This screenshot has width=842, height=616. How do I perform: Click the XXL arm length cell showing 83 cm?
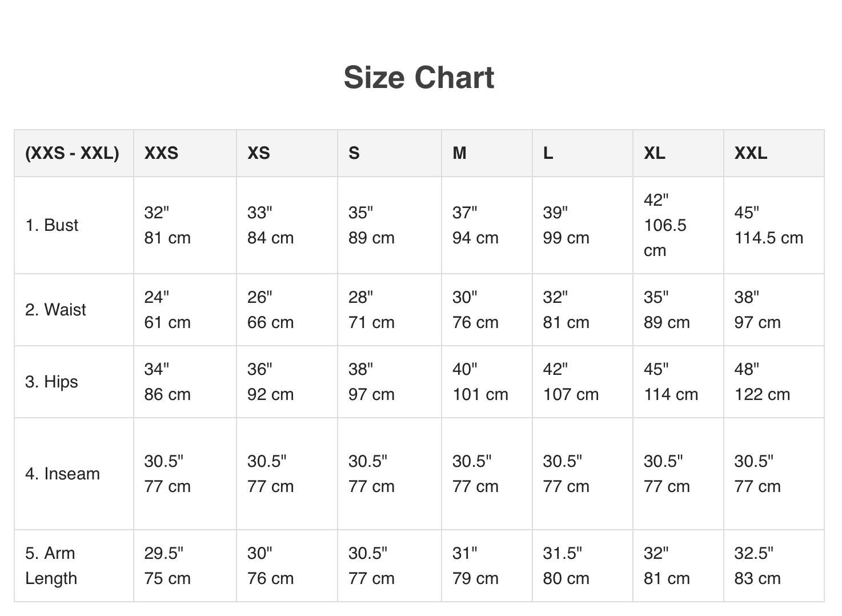[757, 566]
